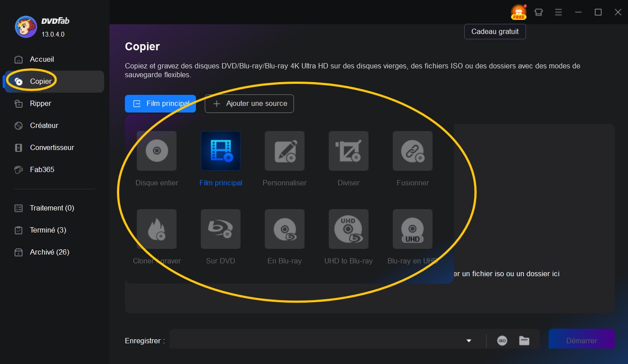Click the Cadeau gratuit button
Viewport: 628px width, 364px height.
495,31
